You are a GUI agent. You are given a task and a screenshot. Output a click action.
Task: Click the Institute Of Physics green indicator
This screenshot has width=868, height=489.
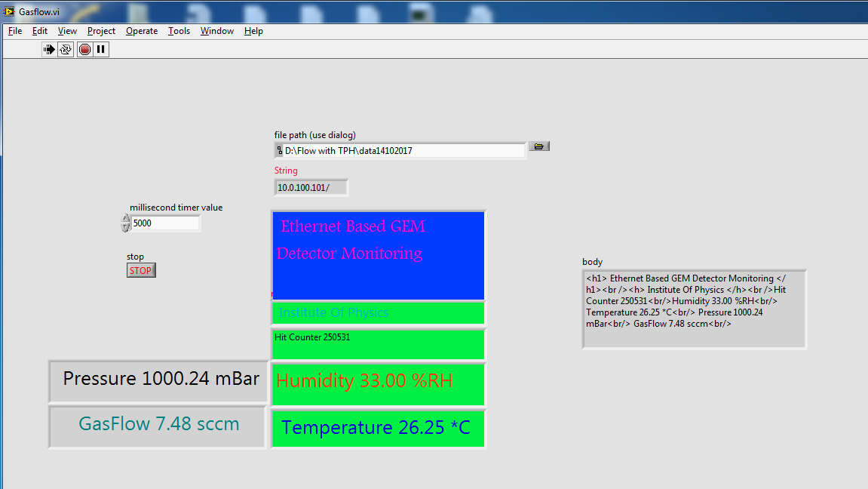379,313
